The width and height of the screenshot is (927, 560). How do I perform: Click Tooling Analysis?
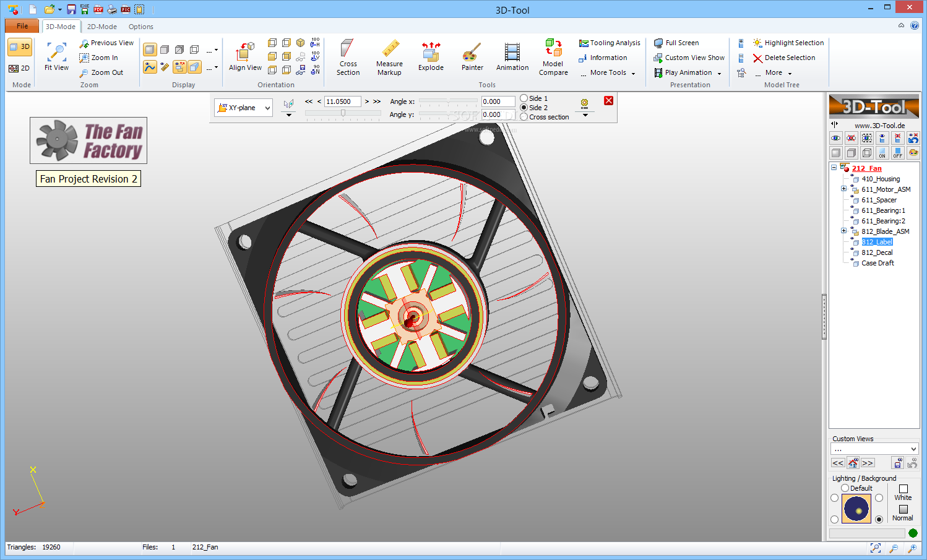pos(610,43)
